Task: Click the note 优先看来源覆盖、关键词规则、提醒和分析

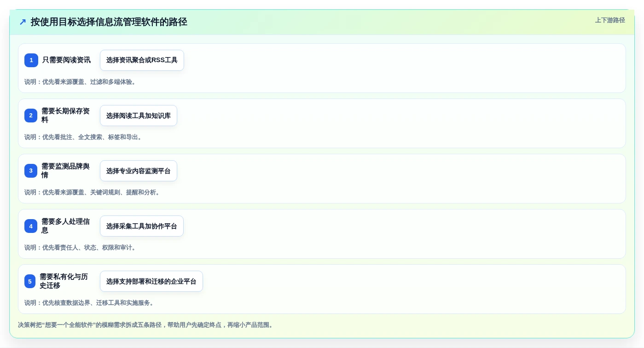Action: [x=93, y=192]
